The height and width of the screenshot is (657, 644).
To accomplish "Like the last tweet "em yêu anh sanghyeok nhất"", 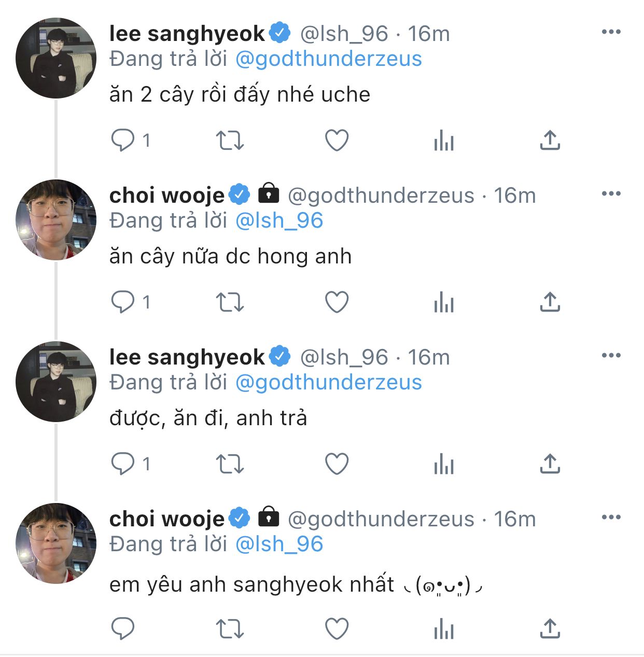I will tap(337, 629).
